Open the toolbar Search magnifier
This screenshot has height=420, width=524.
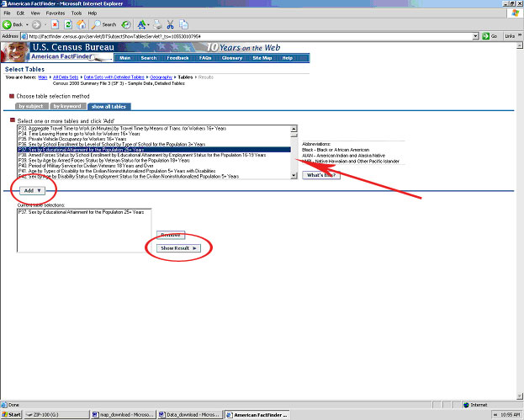(104, 24)
